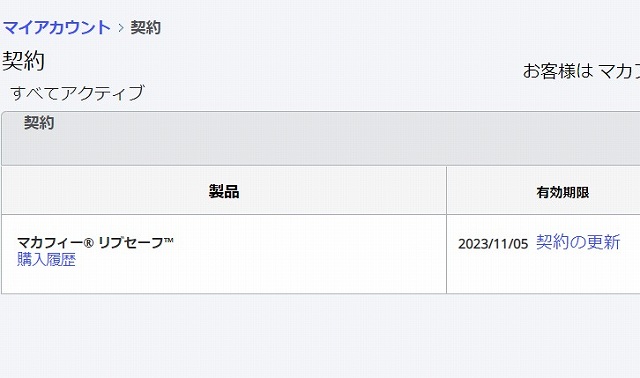
Task: Click the お客様は マカフ message text
Action: coord(581,71)
